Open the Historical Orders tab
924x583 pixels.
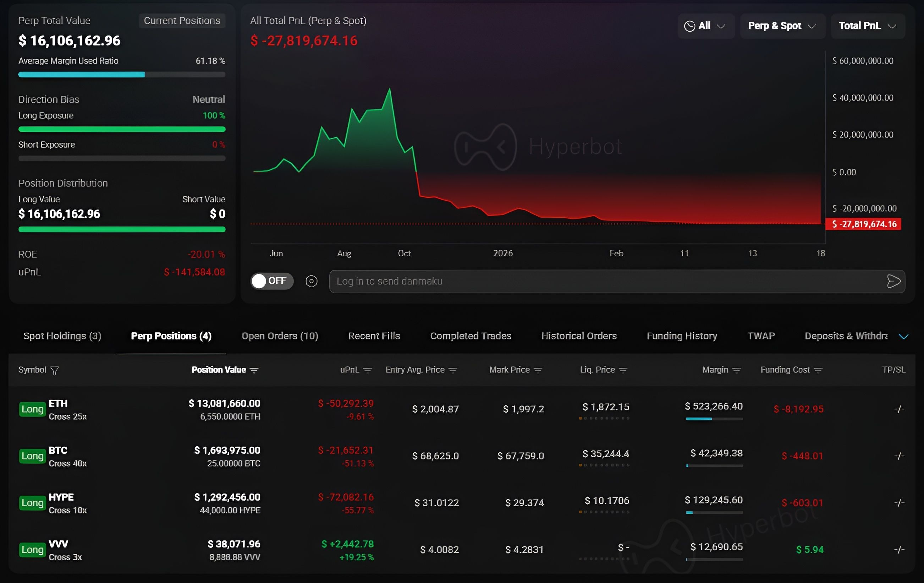[579, 336]
